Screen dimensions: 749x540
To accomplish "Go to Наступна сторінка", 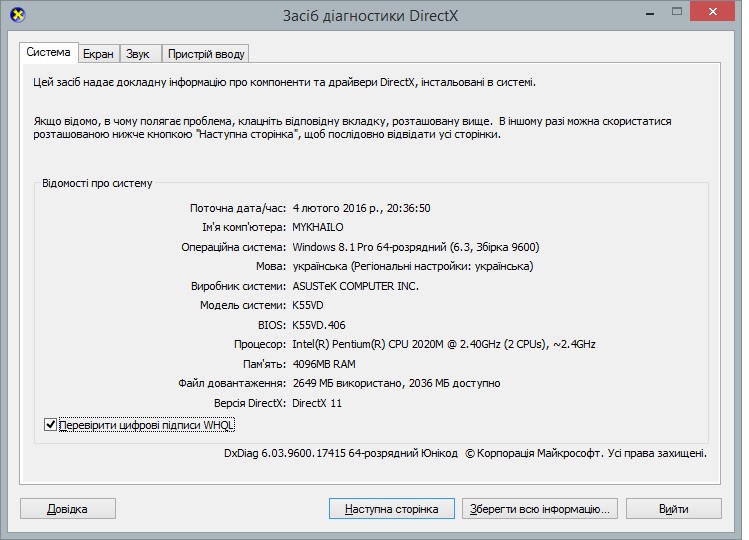I will (x=392, y=509).
